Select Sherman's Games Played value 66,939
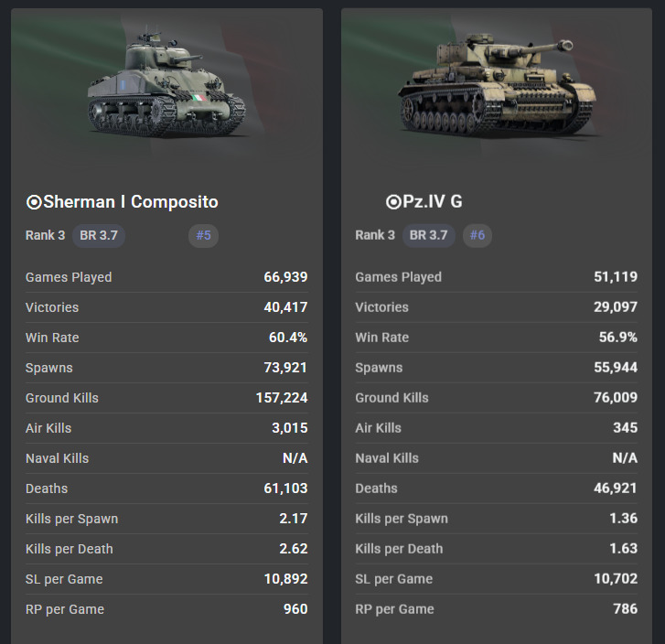 click(x=285, y=277)
